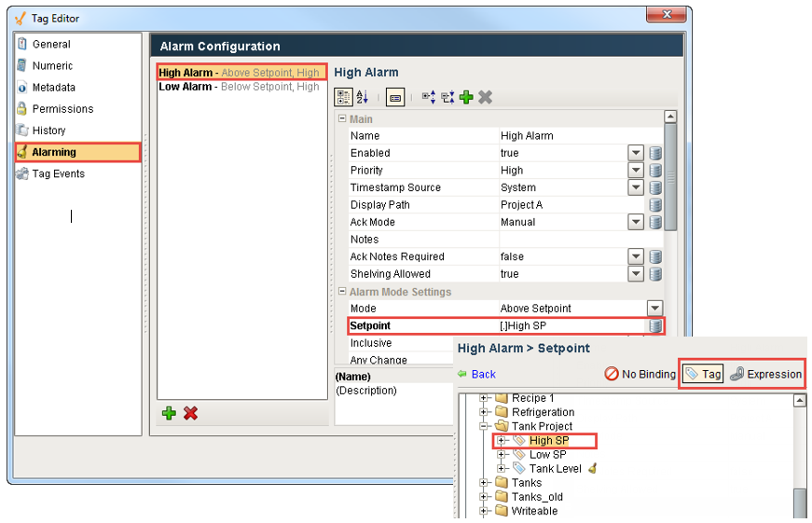Click binding icon for Display Path row
This screenshot has width=812, height=523.
tap(655, 205)
